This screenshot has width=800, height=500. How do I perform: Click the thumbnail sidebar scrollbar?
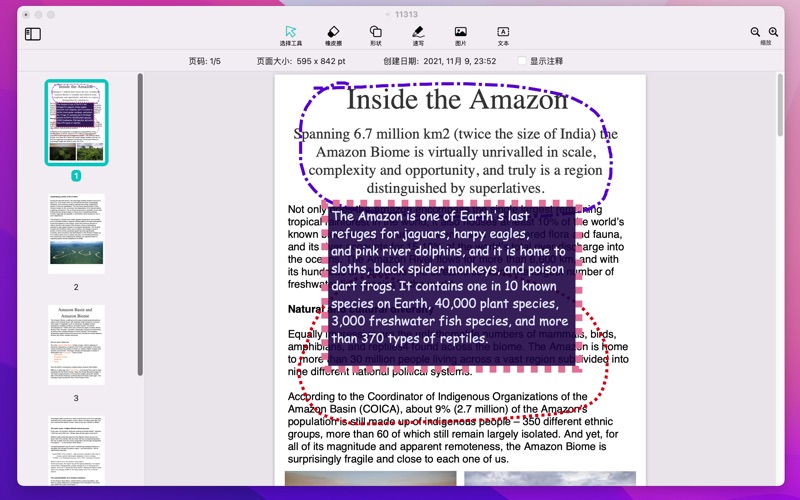point(140,224)
